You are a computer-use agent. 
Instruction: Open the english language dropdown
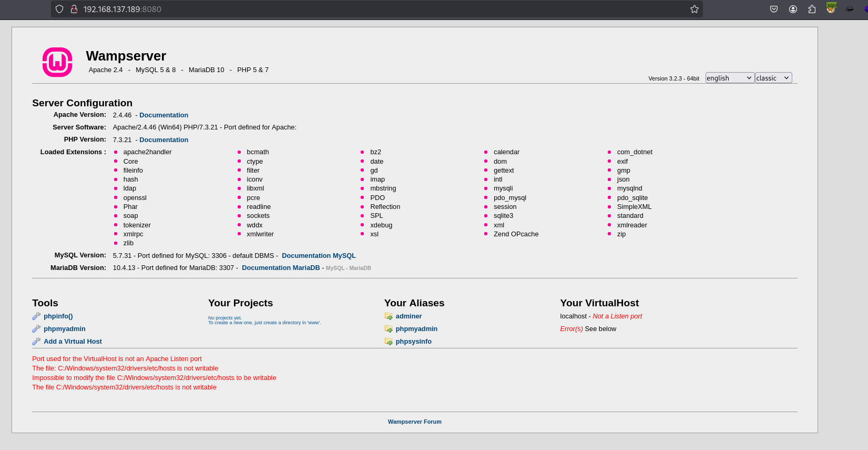pos(729,78)
